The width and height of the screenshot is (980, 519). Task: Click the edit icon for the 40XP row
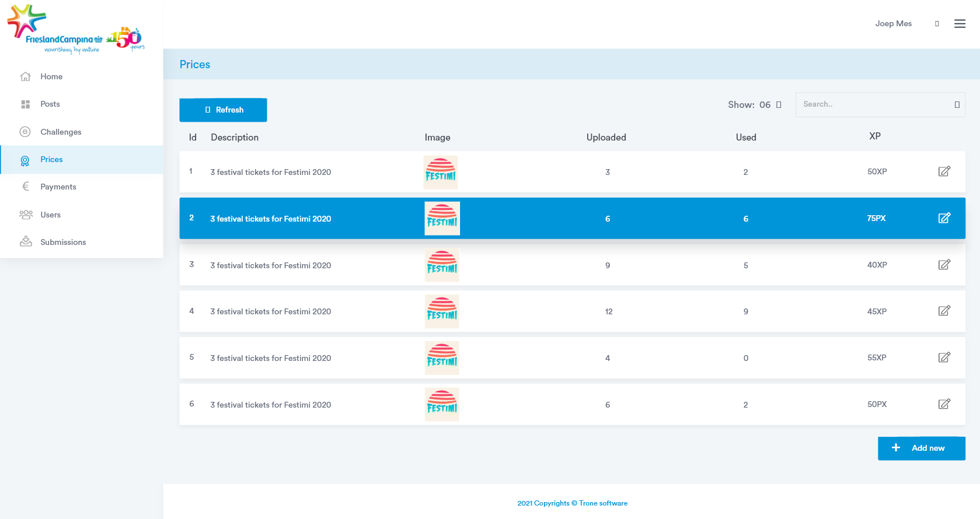pyautogui.click(x=944, y=265)
